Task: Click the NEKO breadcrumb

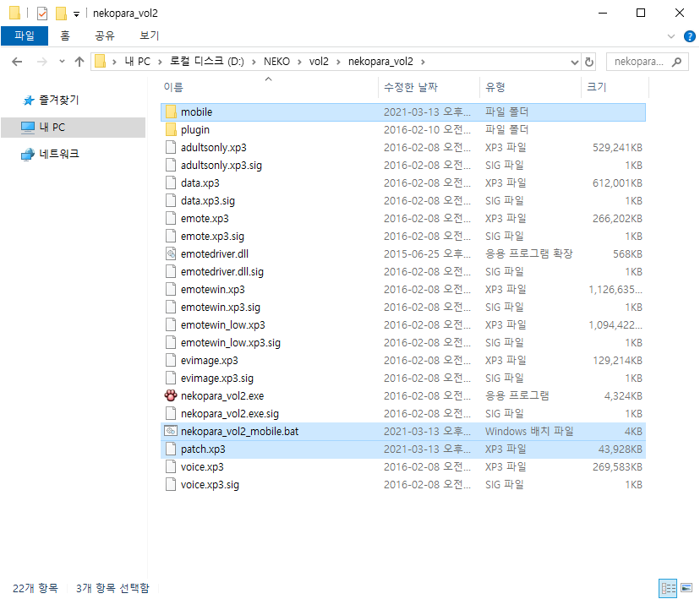Action: [x=276, y=62]
